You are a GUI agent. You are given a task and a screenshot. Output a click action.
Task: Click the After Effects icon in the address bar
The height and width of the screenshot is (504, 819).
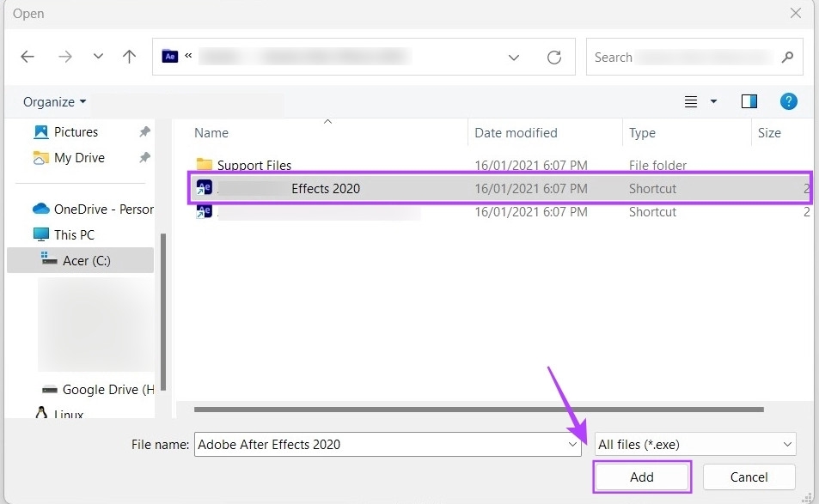[x=170, y=56]
